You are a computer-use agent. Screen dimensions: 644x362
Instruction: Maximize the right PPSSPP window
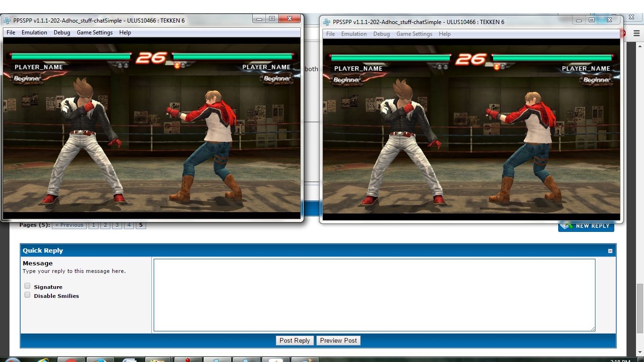pos(592,20)
